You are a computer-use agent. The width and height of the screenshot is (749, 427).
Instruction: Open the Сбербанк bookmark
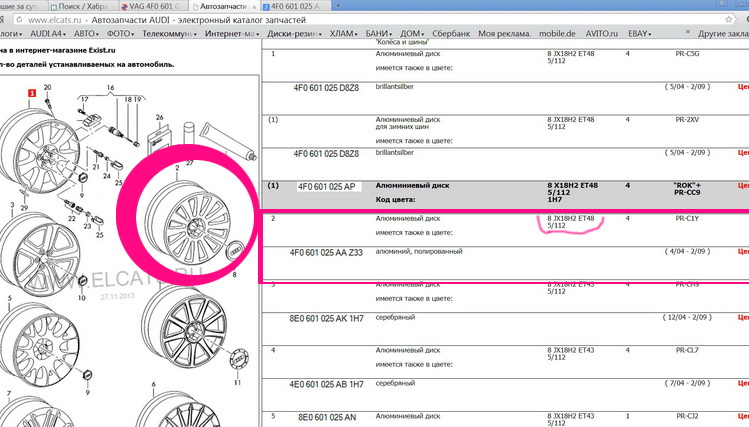click(x=451, y=33)
